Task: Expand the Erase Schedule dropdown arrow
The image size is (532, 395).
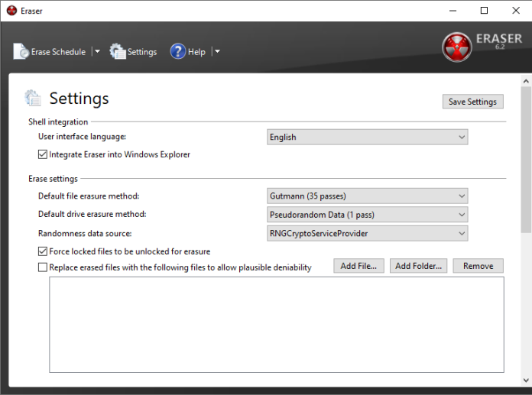Action: (x=97, y=51)
